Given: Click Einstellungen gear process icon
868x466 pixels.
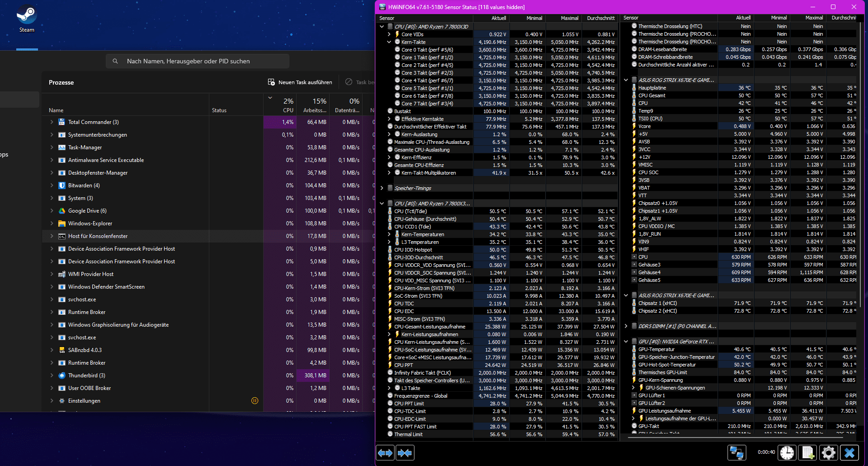Looking at the screenshot, I should 62,401.
